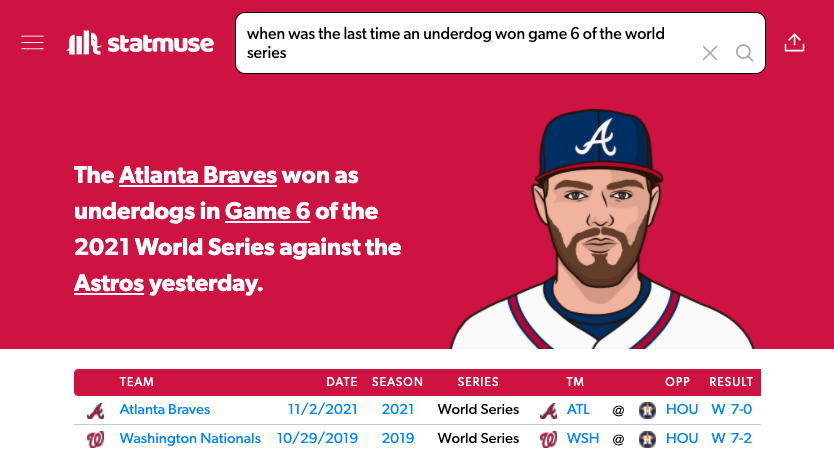Open the hamburger menu icon
Image resolution: width=834 pixels, height=452 pixels.
pos(32,43)
